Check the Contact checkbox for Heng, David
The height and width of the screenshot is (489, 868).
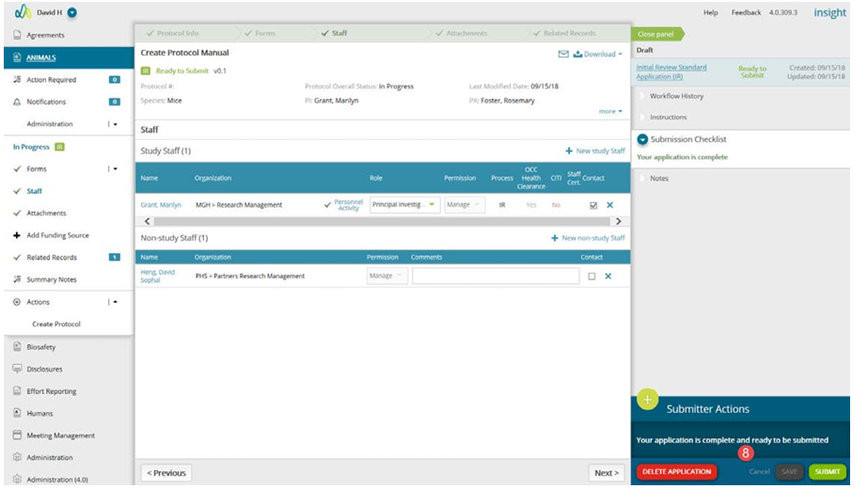[592, 276]
